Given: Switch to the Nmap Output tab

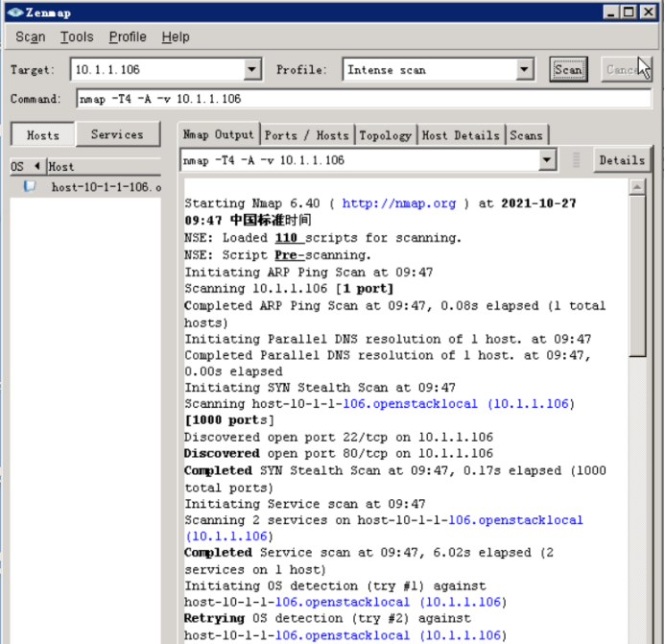Looking at the screenshot, I should (219, 135).
